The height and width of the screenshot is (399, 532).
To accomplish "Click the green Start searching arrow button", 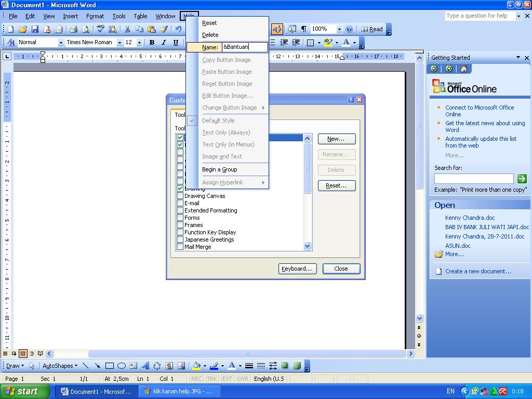I will pyautogui.click(x=522, y=179).
